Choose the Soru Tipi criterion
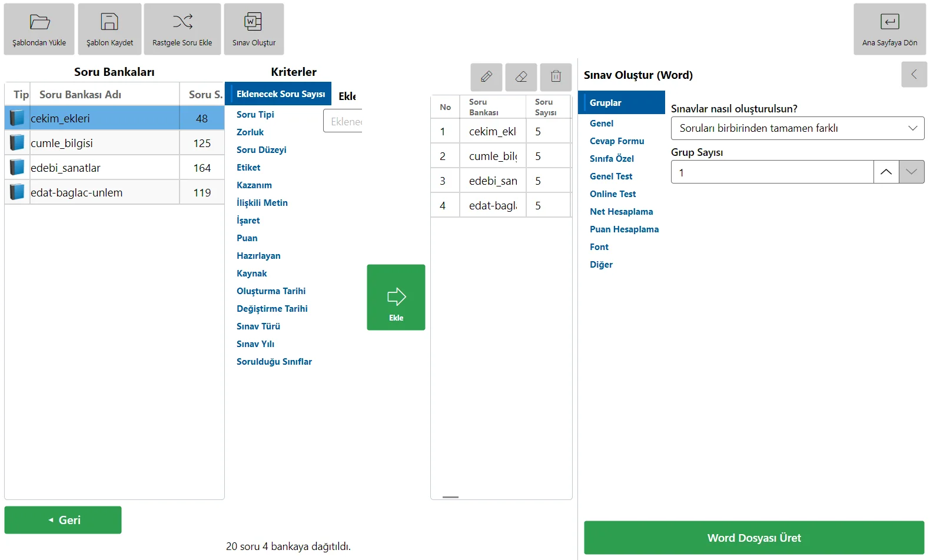Image resolution: width=930 pixels, height=560 pixels. 255,115
